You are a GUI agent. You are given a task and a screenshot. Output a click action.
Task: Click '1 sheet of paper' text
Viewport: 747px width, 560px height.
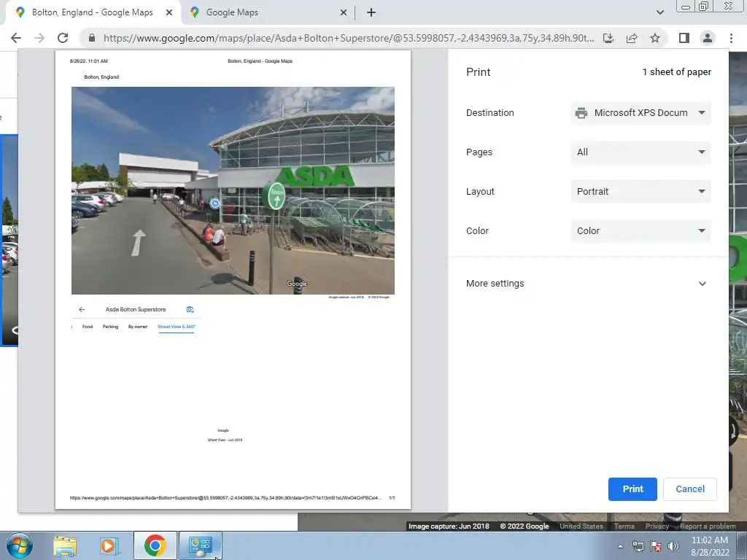pyautogui.click(x=676, y=72)
